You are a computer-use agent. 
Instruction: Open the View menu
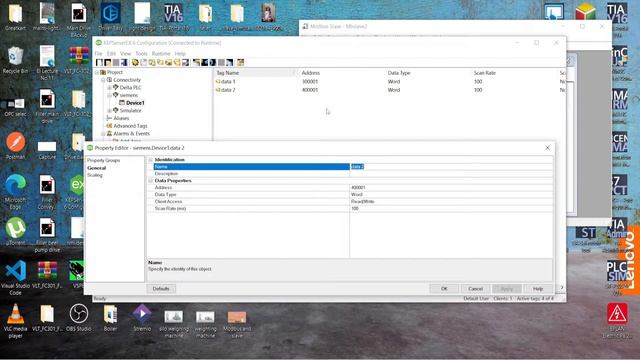pyautogui.click(x=126, y=53)
